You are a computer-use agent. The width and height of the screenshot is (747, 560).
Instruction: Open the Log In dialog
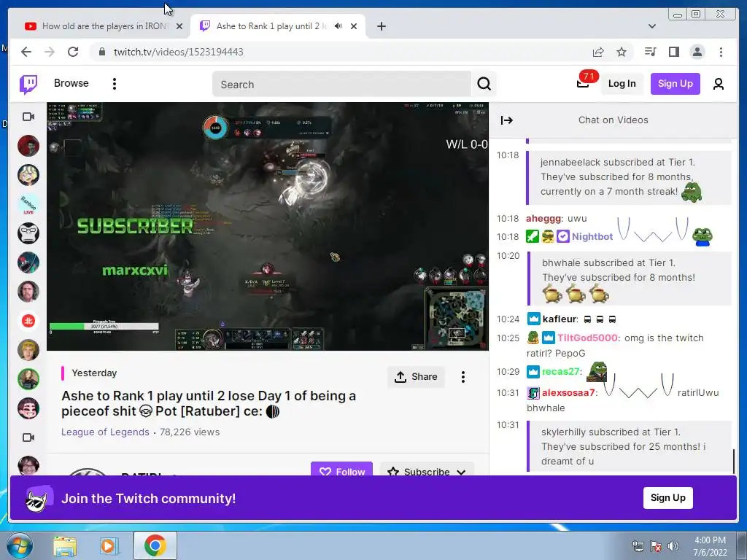tap(622, 84)
